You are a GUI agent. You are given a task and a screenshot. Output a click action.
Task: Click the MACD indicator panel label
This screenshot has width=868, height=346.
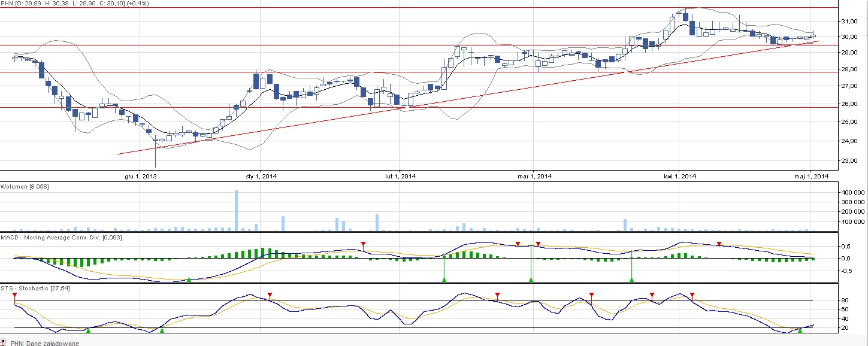[62, 238]
